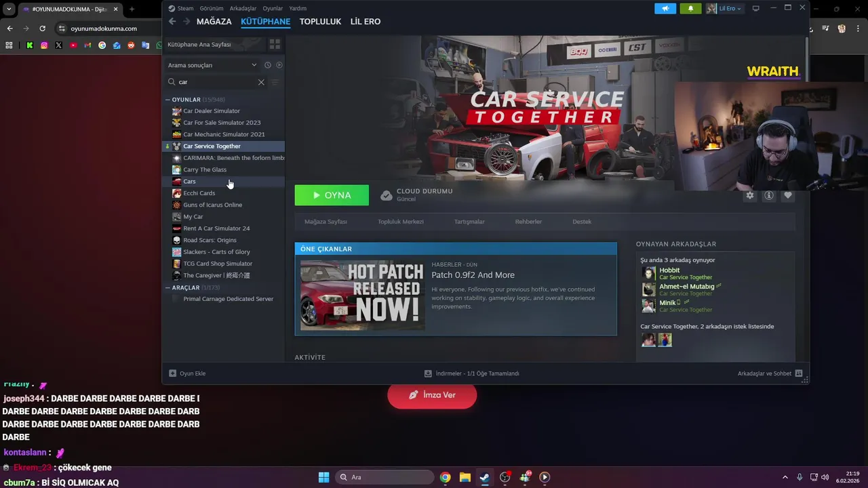Click the cloud status checkmark icon
The width and height of the screenshot is (868, 488).
[x=387, y=195]
